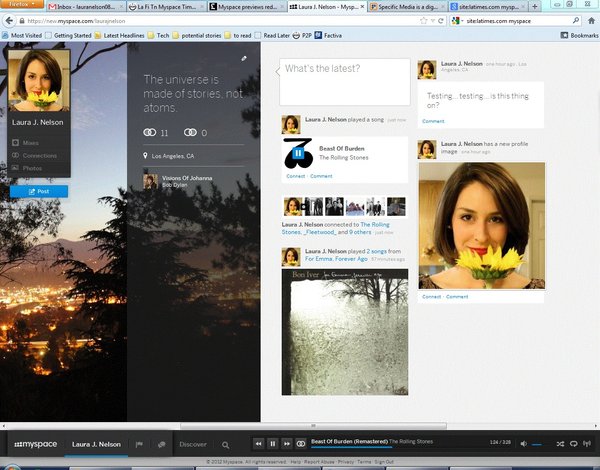Skip to the previous track
This screenshot has width=600, height=470.
259,444
